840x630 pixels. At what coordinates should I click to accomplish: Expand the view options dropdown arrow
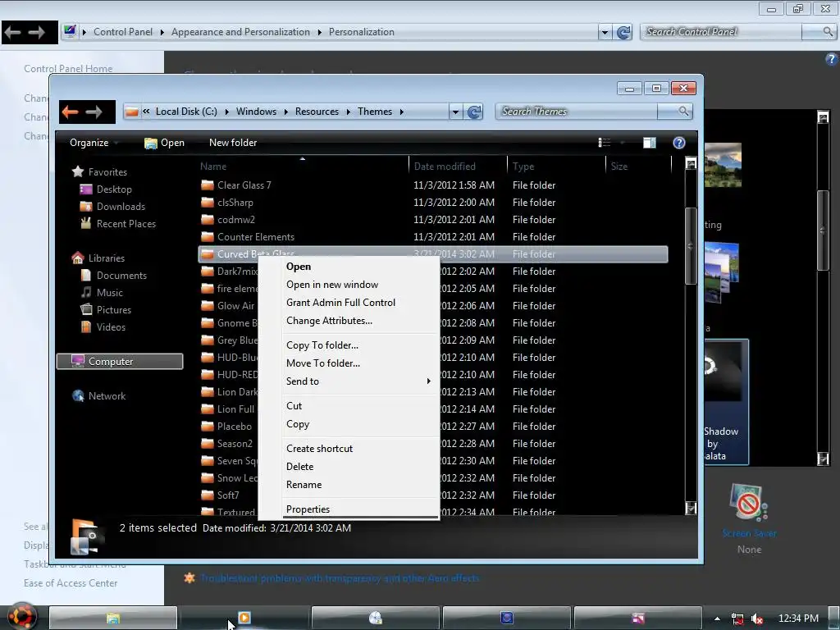point(623,143)
